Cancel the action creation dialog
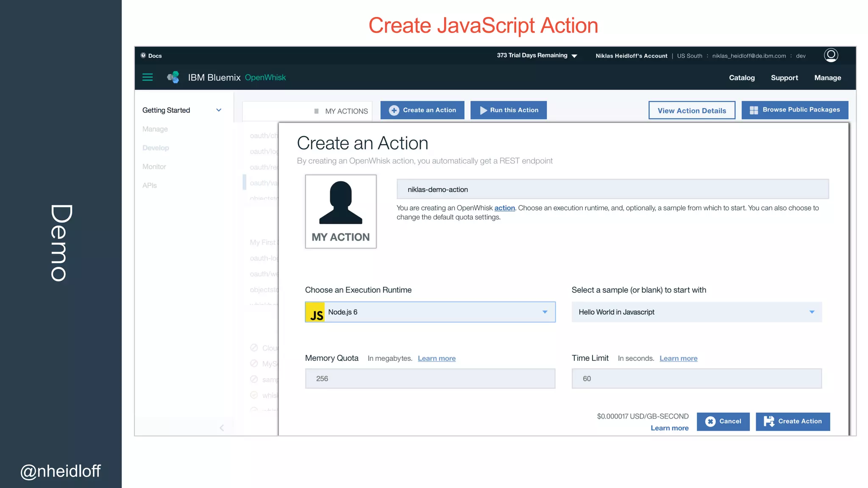This screenshot has width=868, height=488. click(723, 421)
